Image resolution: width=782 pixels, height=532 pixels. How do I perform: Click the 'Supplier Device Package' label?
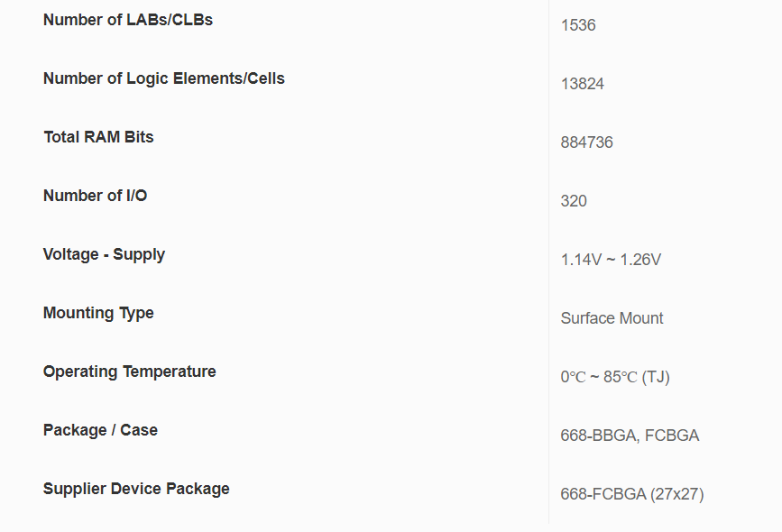pyautogui.click(x=136, y=489)
